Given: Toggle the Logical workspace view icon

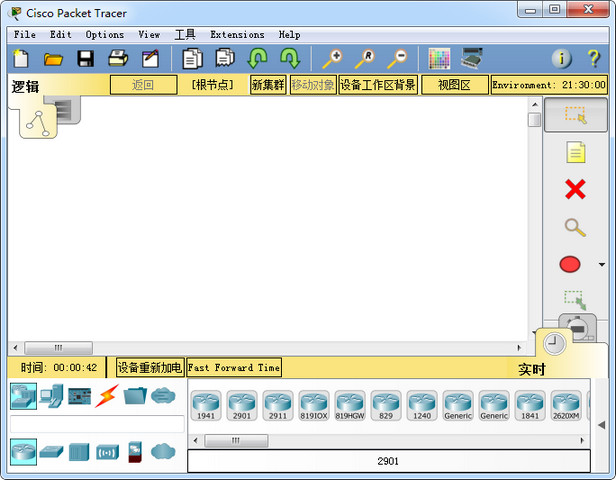Looking at the screenshot, I should tap(38, 123).
